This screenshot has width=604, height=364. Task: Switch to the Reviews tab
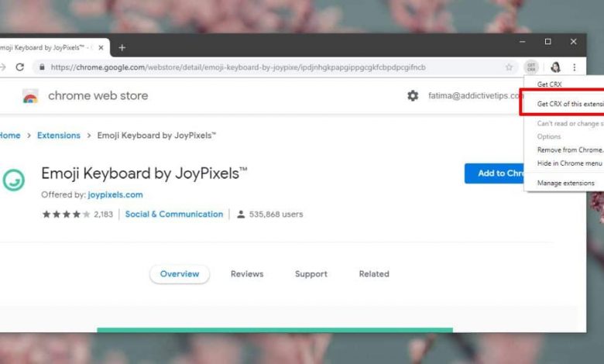247,274
